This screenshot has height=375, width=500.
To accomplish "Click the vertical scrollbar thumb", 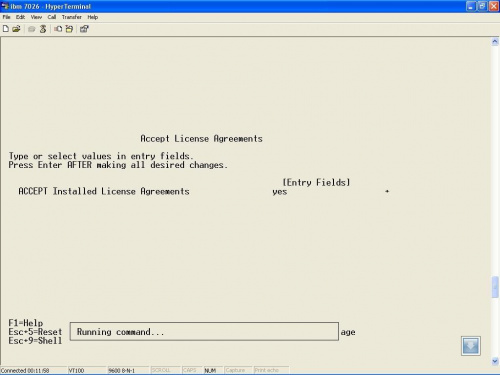I will click(x=495, y=287).
